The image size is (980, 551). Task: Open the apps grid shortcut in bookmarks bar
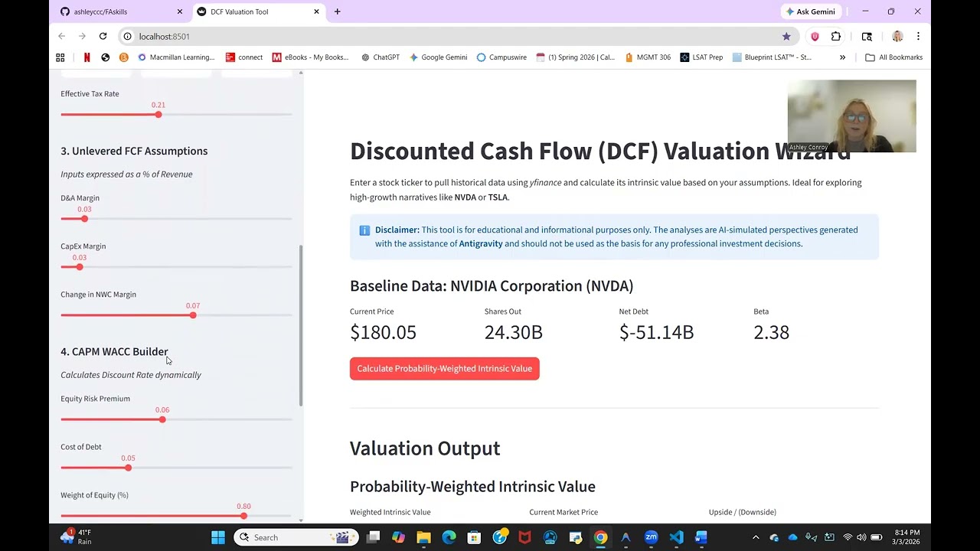point(60,57)
